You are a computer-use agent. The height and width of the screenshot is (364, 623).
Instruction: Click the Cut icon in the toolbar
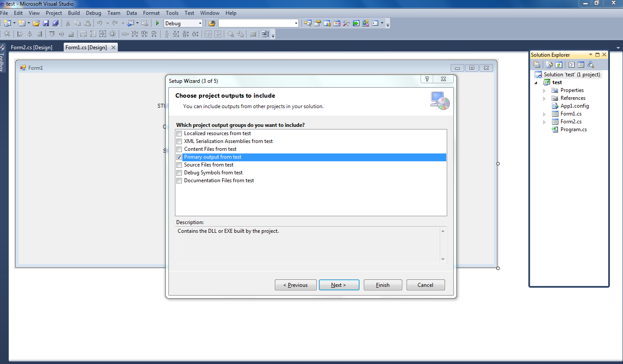pos(68,23)
